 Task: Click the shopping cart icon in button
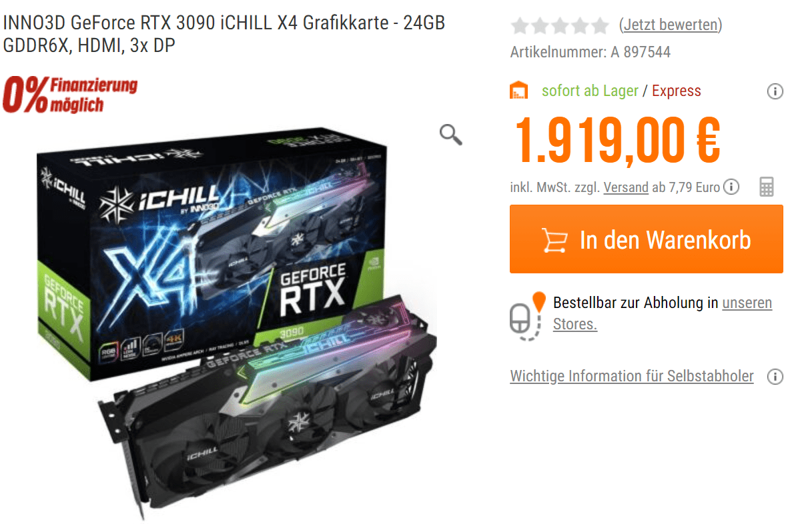(x=554, y=240)
